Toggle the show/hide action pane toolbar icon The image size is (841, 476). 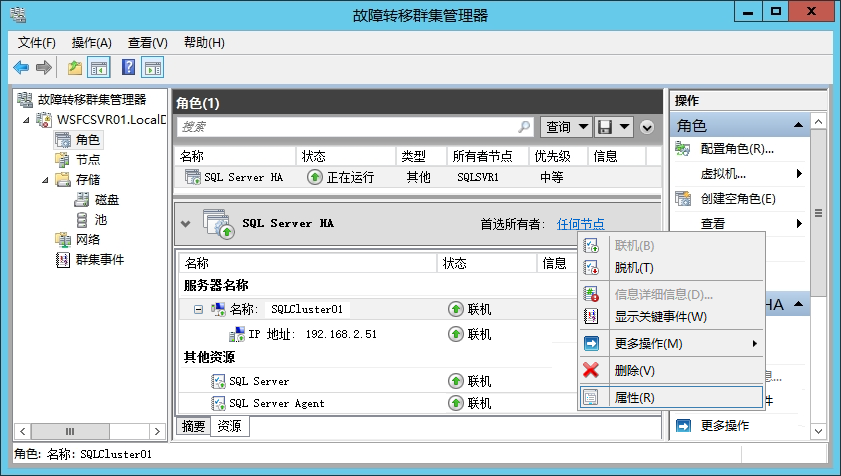[x=153, y=68]
